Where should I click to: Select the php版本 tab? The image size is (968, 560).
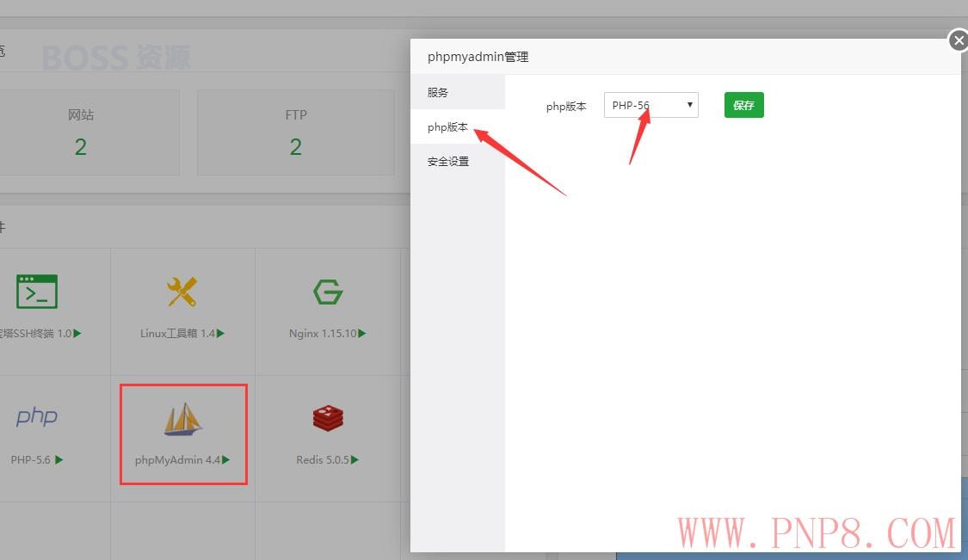coord(458,127)
